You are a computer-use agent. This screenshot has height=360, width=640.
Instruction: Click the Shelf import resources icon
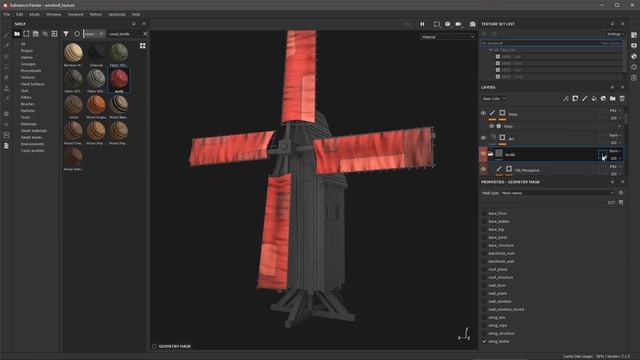[54, 34]
